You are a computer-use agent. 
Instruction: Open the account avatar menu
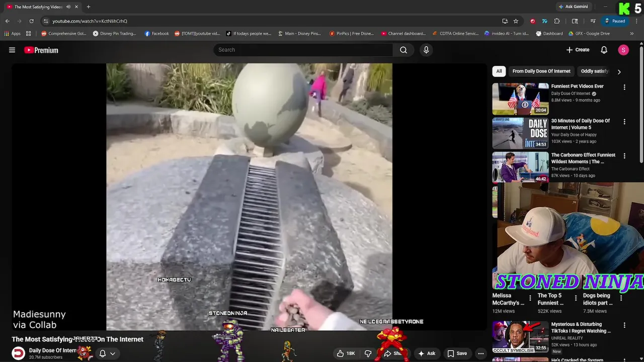(623, 50)
